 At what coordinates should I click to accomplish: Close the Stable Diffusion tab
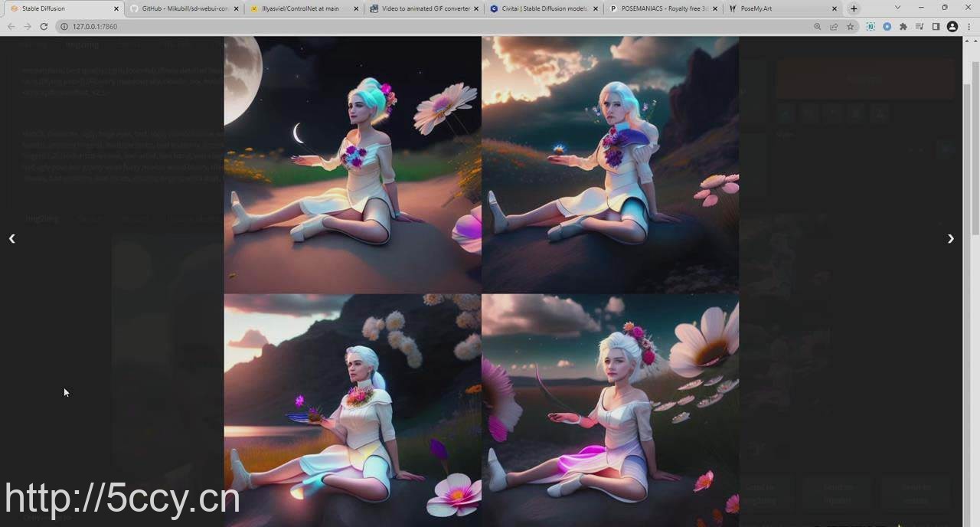click(x=116, y=8)
